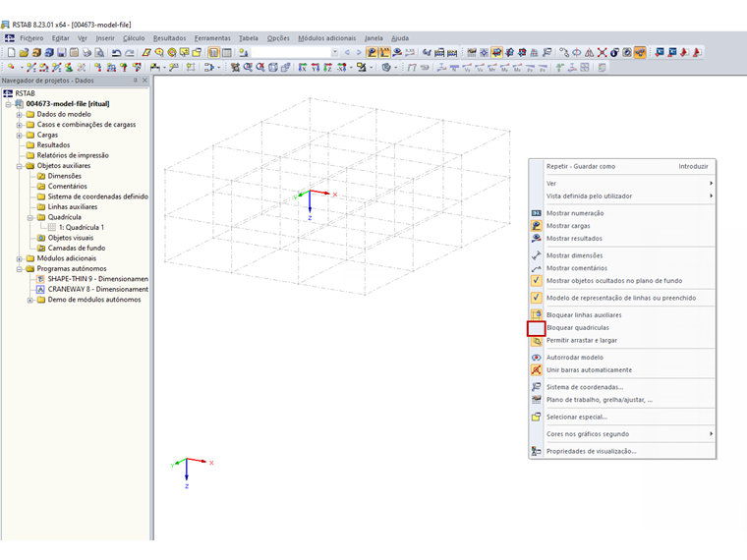The height and width of the screenshot is (560, 747).
Task: Expand Demo de módulos autónomos node
Action: (x=29, y=300)
